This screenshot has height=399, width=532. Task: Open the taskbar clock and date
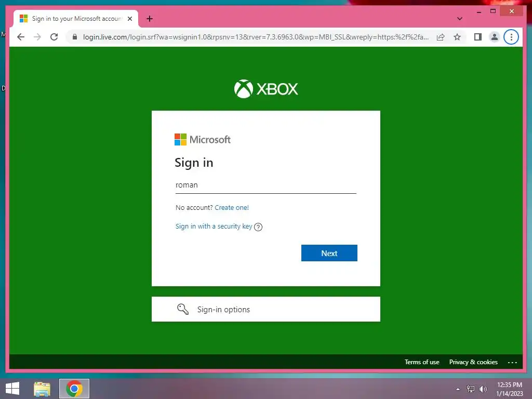coord(509,389)
